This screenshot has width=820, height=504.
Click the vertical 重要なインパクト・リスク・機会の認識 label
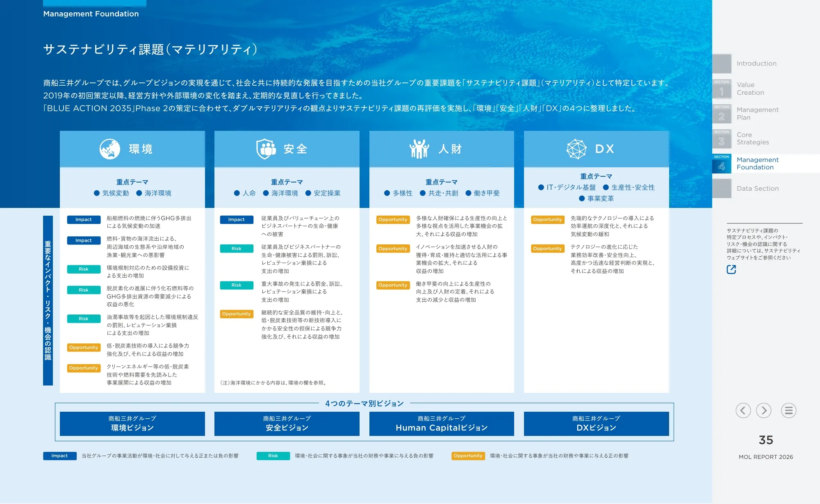click(x=48, y=301)
